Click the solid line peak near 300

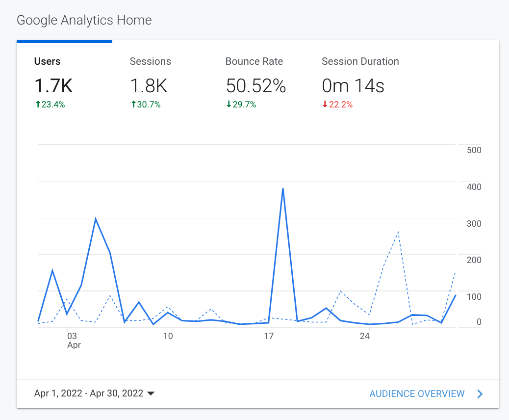tap(96, 219)
